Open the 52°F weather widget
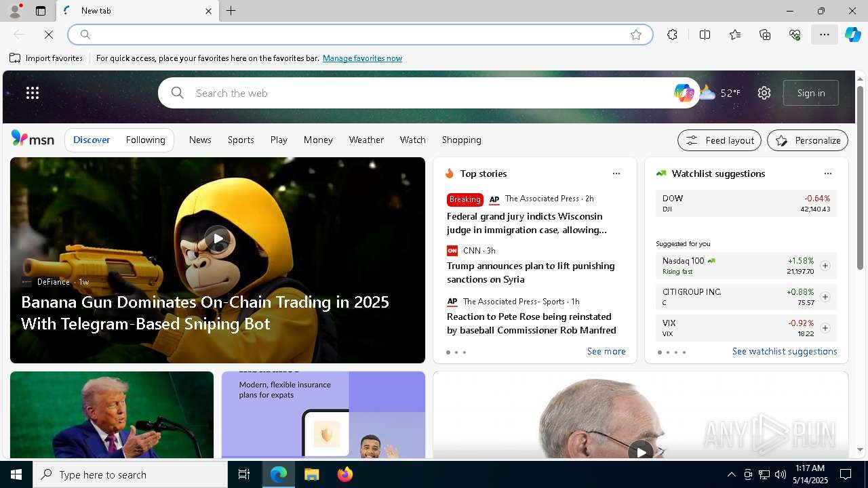868x488 pixels. pyautogui.click(x=720, y=93)
